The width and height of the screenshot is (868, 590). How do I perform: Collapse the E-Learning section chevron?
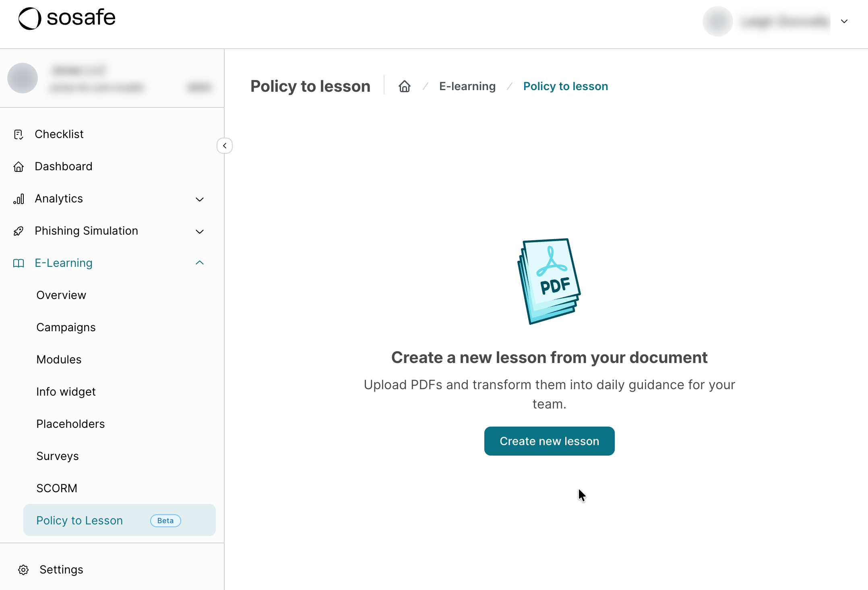pyautogui.click(x=200, y=263)
